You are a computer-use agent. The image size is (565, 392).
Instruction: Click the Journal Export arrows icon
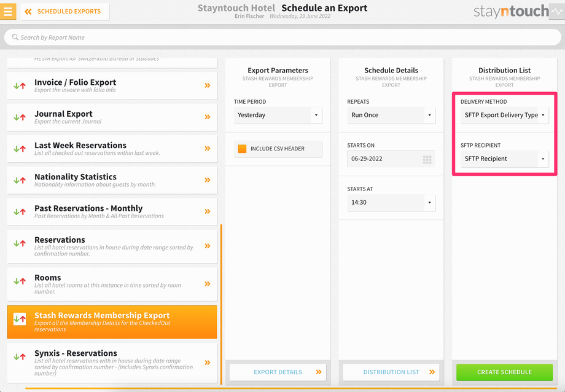(20, 117)
